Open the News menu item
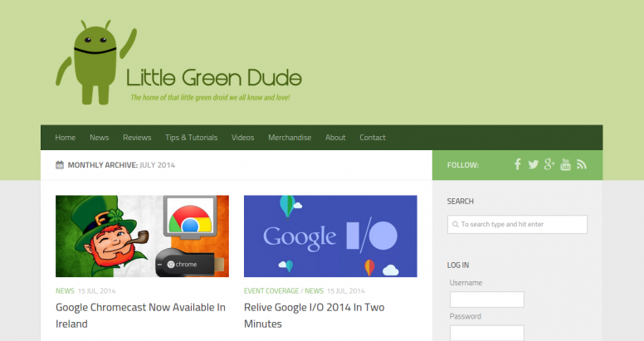Image resolution: width=644 pixels, height=341 pixels. [100, 138]
